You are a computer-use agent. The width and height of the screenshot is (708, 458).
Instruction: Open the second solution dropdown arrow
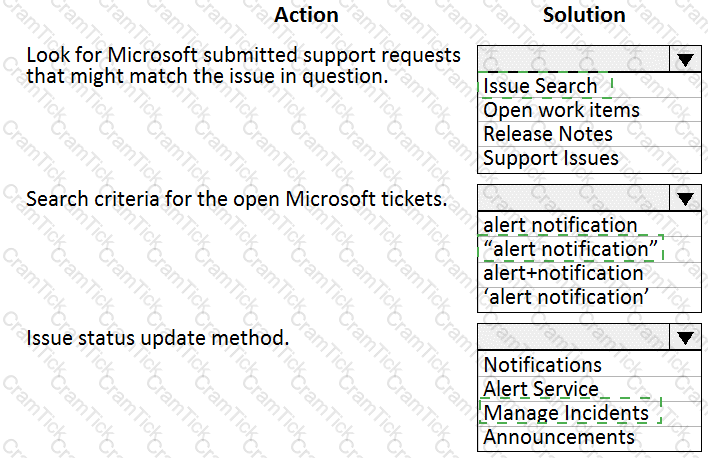point(685,198)
